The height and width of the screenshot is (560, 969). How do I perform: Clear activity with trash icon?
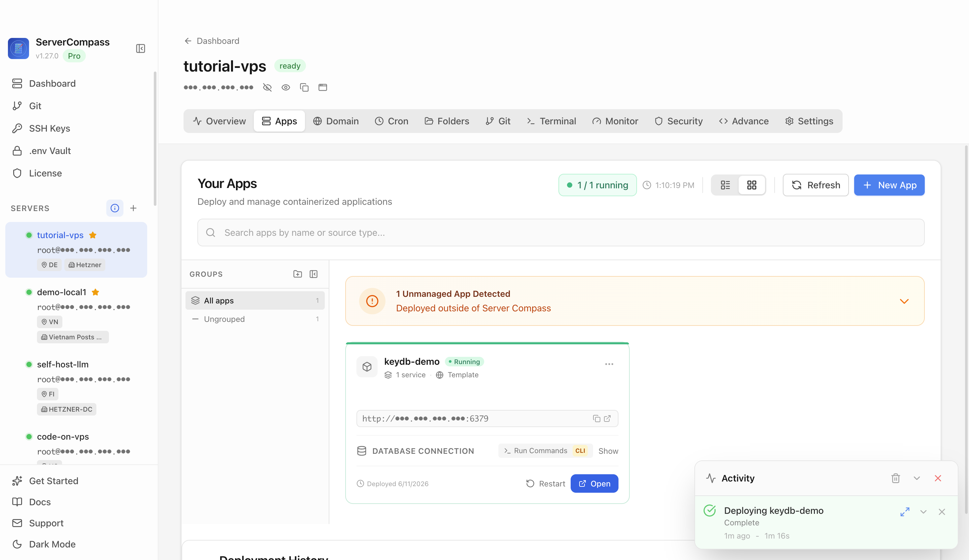pyautogui.click(x=895, y=478)
